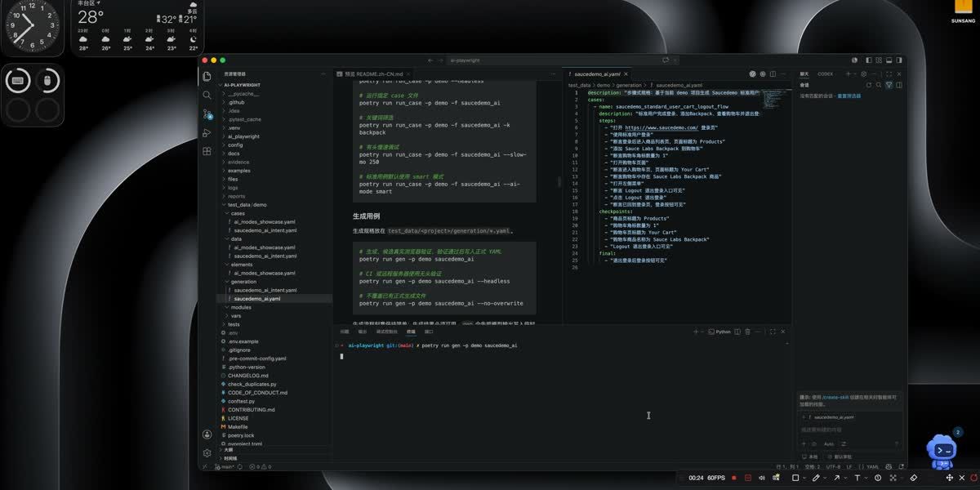Split the saucedemo_ai.yaml editor
Image resolution: width=980 pixels, height=490 pixels.
pyautogui.click(x=773, y=74)
